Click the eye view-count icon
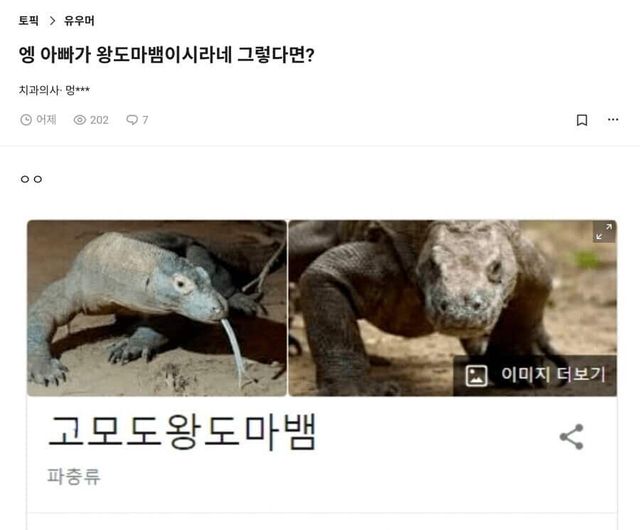640x530 pixels. pyautogui.click(x=80, y=120)
